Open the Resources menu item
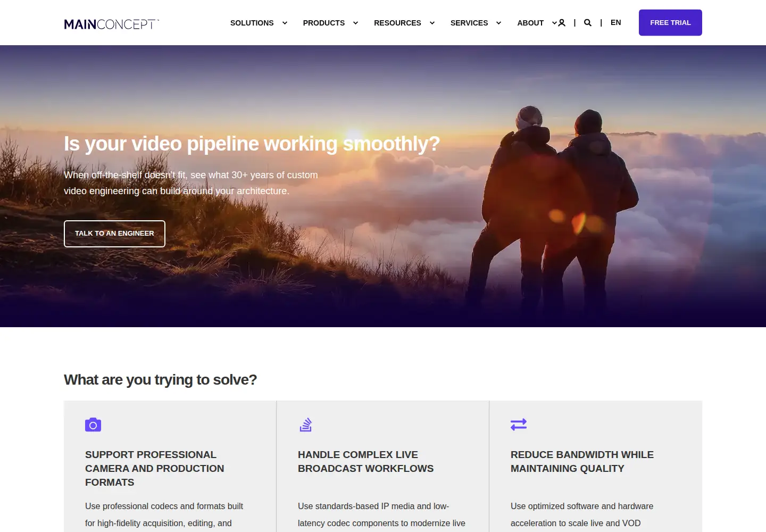The height and width of the screenshot is (532, 766). pyautogui.click(x=397, y=23)
